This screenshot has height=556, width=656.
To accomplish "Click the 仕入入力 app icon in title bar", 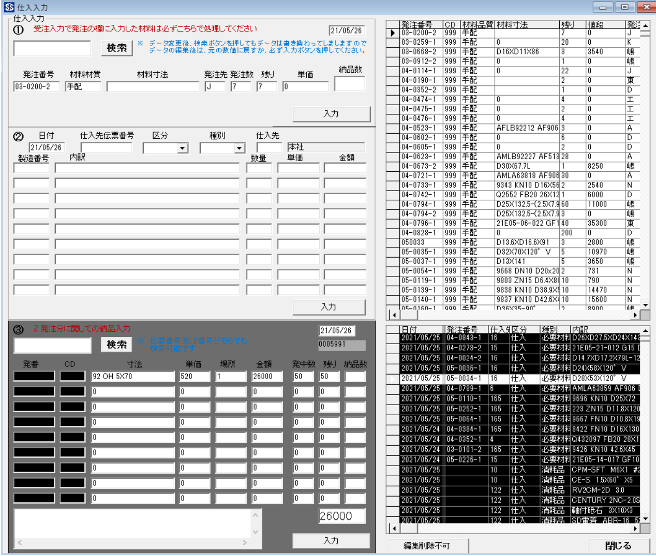I will 9,8.
